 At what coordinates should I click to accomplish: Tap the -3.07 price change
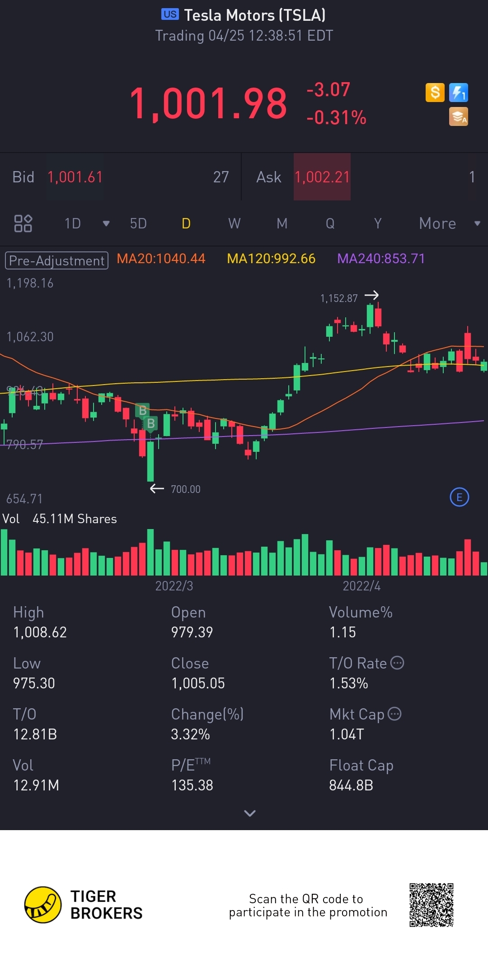pyautogui.click(x=328, y=89)
